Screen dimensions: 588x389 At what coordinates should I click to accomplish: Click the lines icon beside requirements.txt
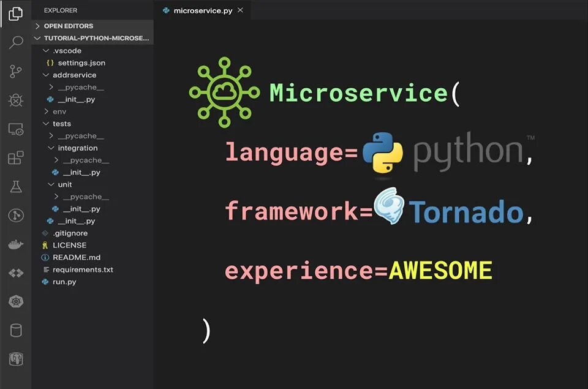(46, 270)
